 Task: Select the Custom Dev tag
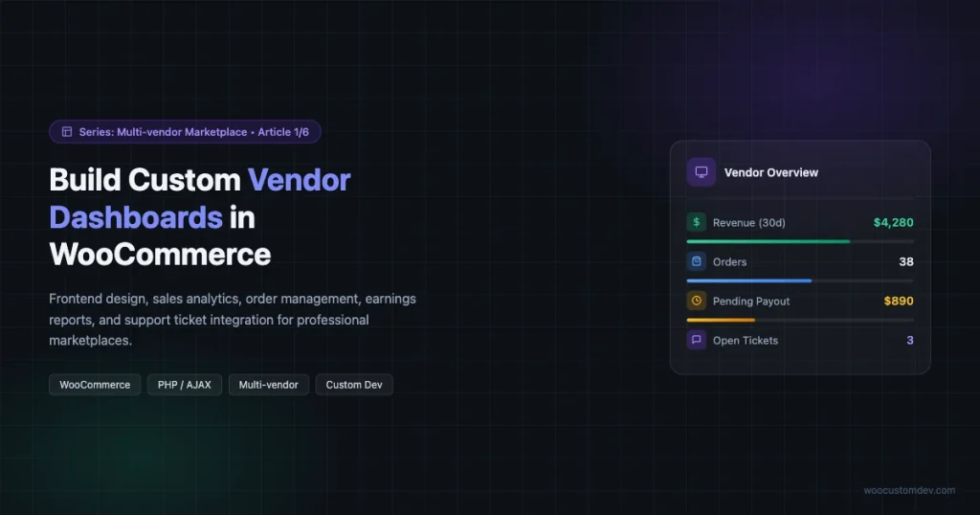pos(354,385)
